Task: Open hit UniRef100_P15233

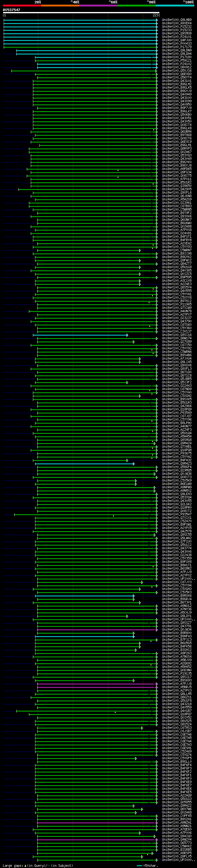Action: coord(177,30)
